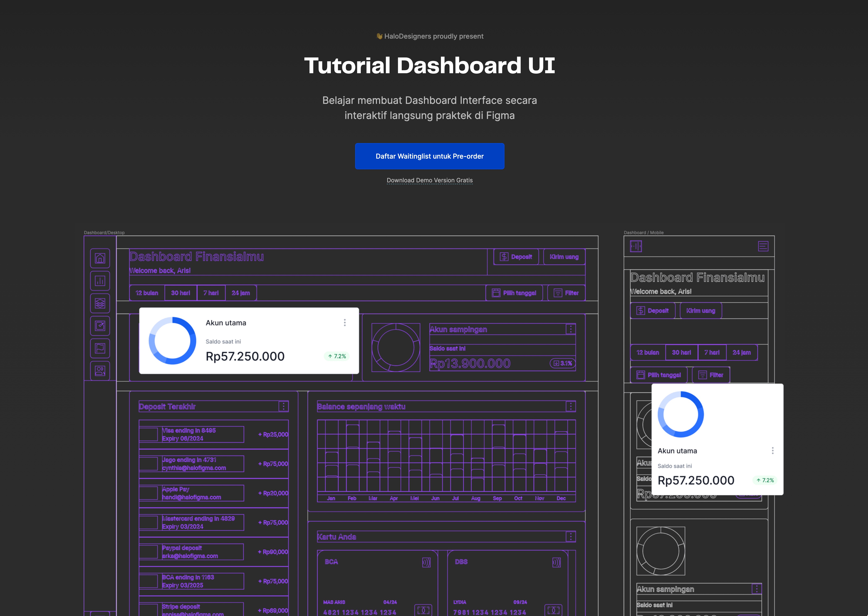Click the mobile blue donut chart

coord(681,414)
